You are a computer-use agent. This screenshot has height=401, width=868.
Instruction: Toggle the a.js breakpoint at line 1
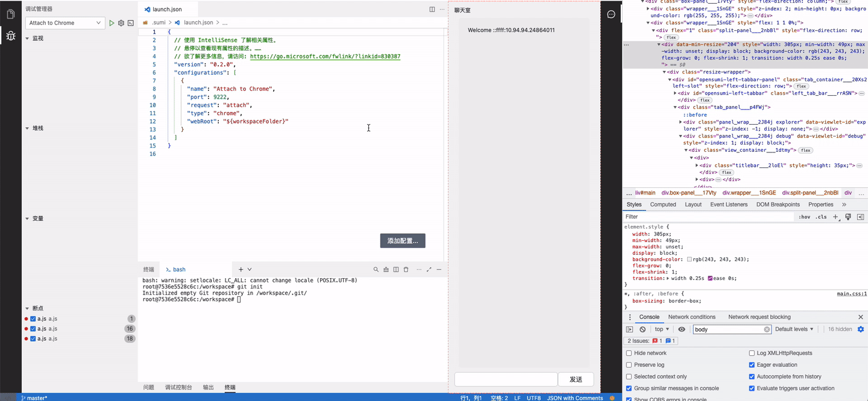point(33,319)
